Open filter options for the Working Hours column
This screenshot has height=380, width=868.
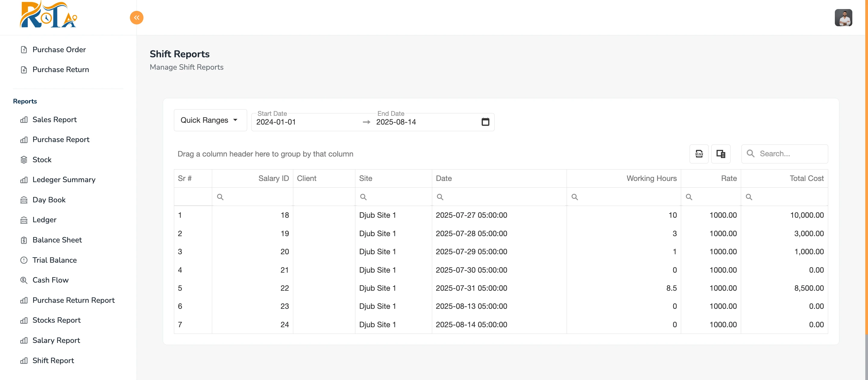574,197
